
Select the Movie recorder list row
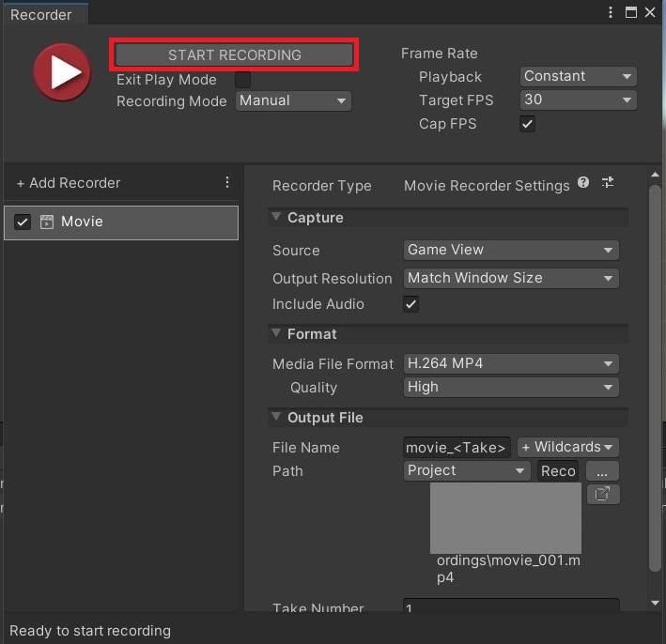(x=121, y=222)
